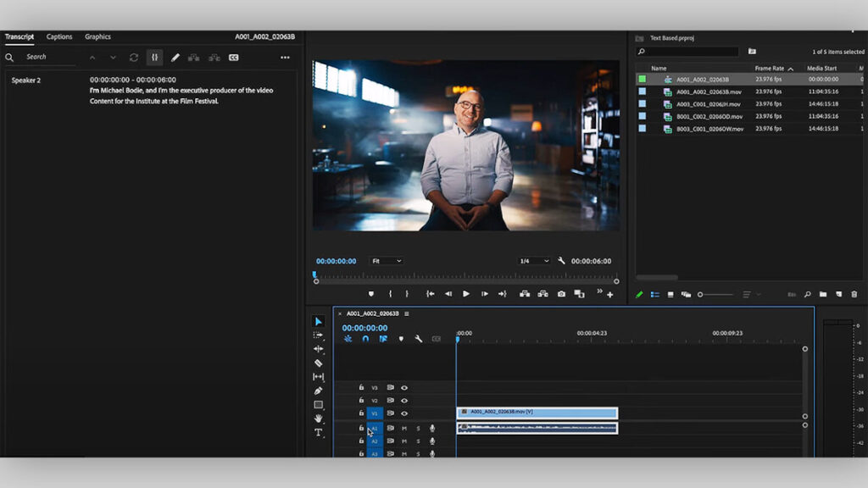
Task: Select the Slip tool
Action: (x=319, y=377)
